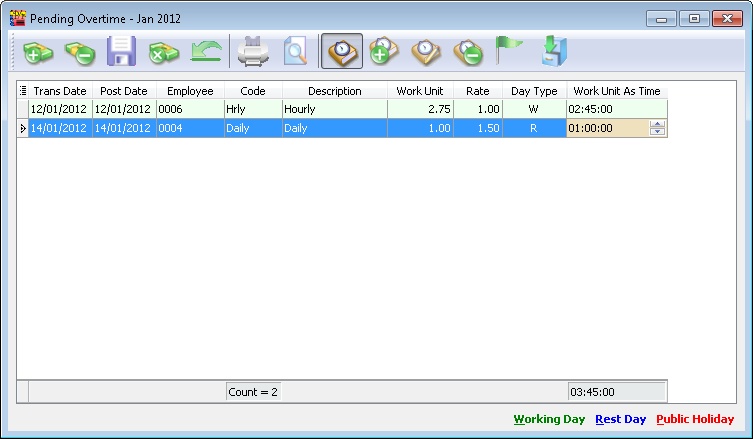Screen dimensions: 753x439
Task: Click the green add record money icon
Action: pyautogui.click(x=38, y=51)
